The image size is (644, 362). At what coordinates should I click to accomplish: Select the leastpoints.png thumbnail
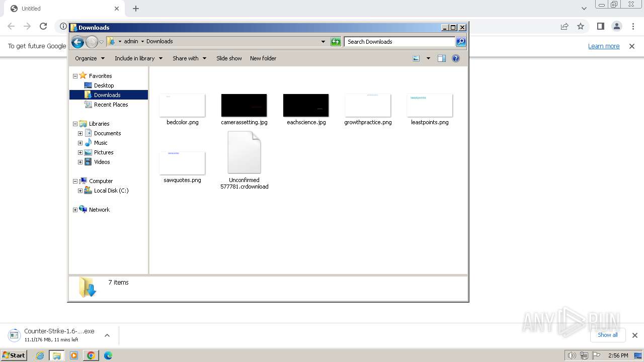pyautogui.click(x=430, y=105)
